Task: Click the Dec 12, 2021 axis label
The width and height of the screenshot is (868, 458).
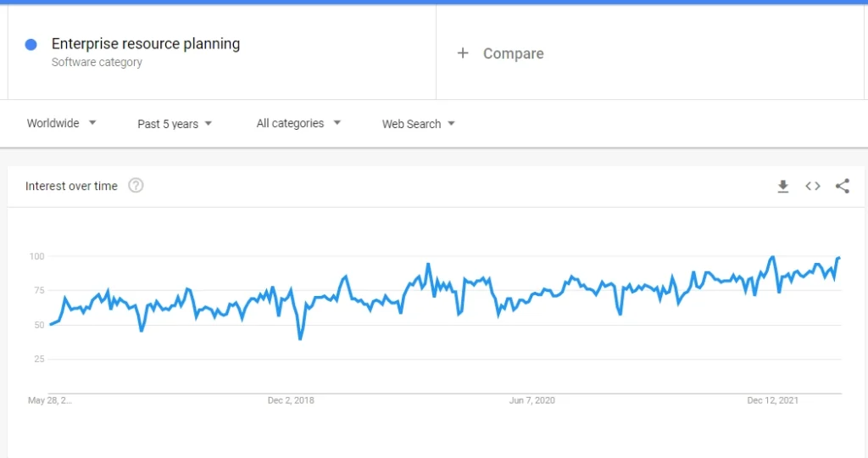Action: (x=772, y=400)
